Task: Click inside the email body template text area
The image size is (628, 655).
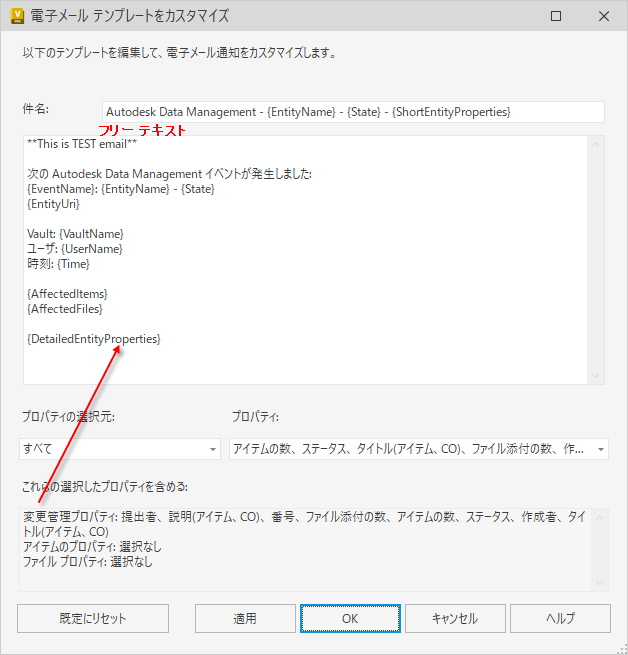Action: [305, 260]
